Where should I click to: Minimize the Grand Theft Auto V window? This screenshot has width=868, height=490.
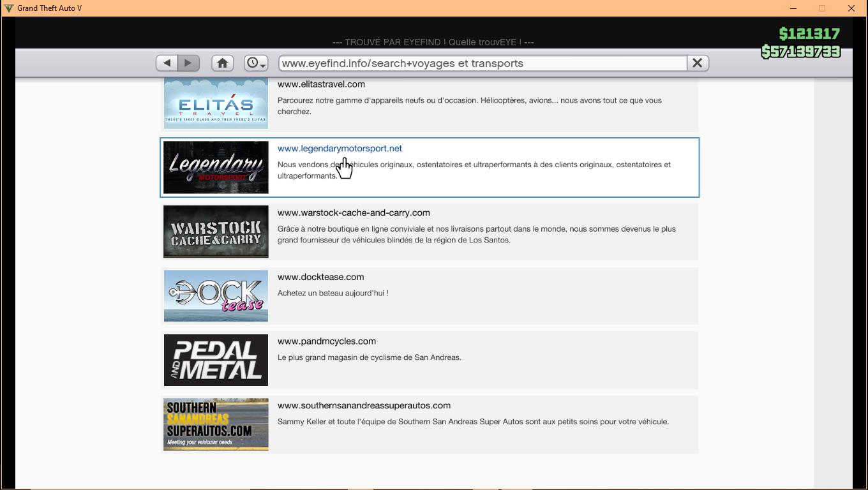click(793, 8)
